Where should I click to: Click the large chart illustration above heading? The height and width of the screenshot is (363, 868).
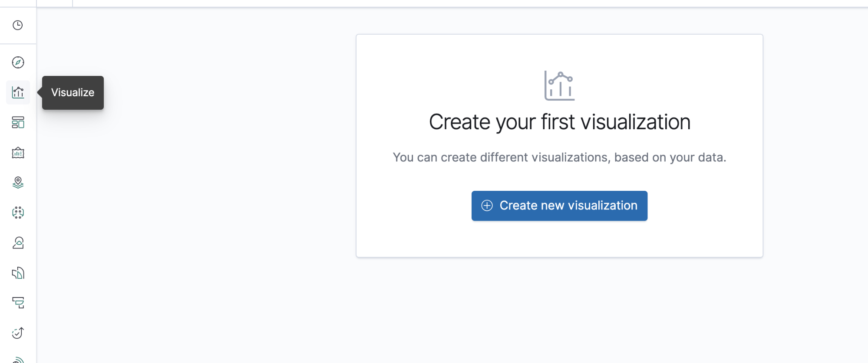point(559,86)
